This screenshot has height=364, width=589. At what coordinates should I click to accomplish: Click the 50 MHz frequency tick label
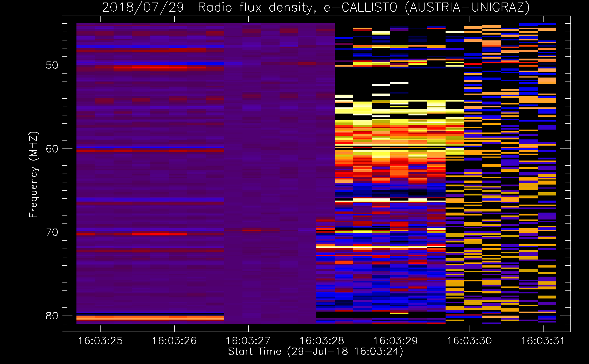tap(52, 65)
